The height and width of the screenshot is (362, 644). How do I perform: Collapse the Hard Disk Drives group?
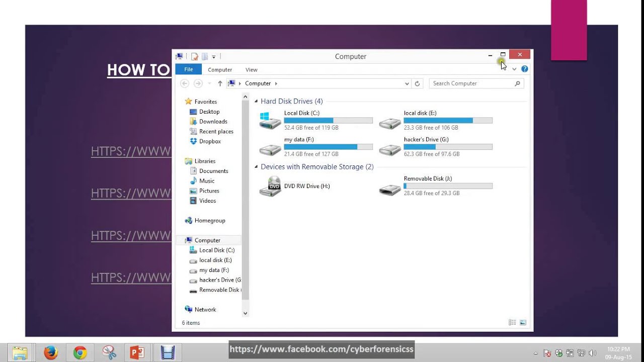click(256, 102)
